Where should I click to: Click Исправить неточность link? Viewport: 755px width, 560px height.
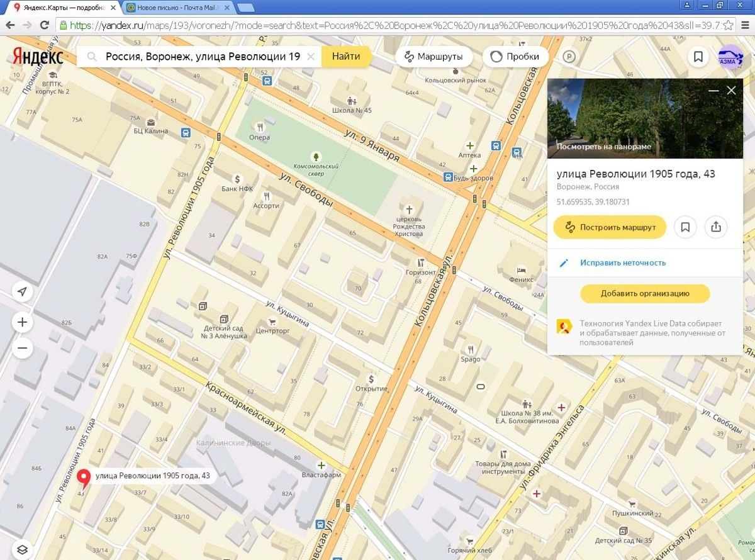pyautogui.click(x=623, y=263)
